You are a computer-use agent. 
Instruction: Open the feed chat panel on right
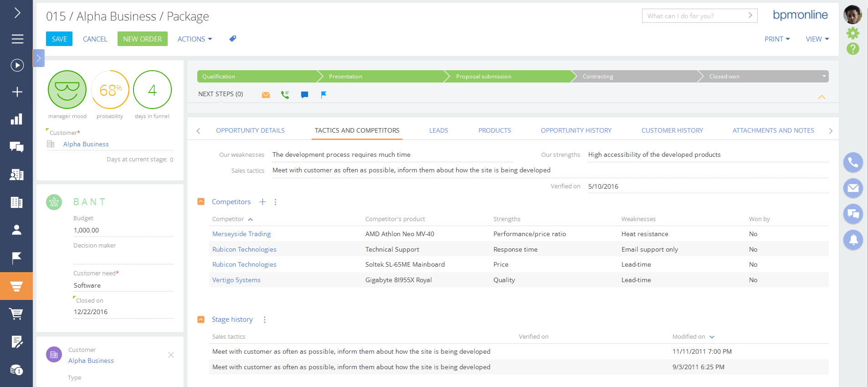[853, 214]
